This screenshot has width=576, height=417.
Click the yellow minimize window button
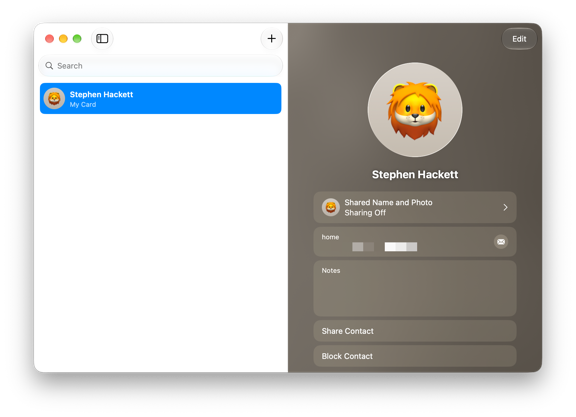click(x=63, y=39)
